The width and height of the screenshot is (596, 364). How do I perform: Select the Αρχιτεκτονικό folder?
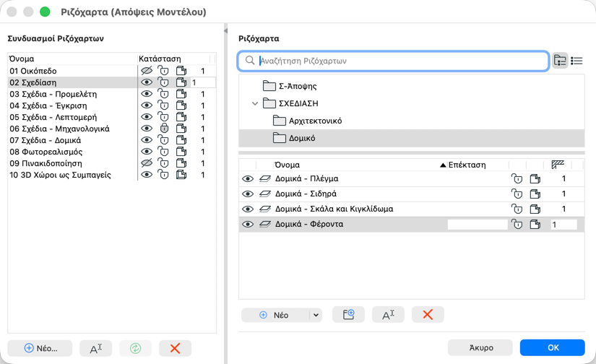pyautogui.click(x=307, y=121)
